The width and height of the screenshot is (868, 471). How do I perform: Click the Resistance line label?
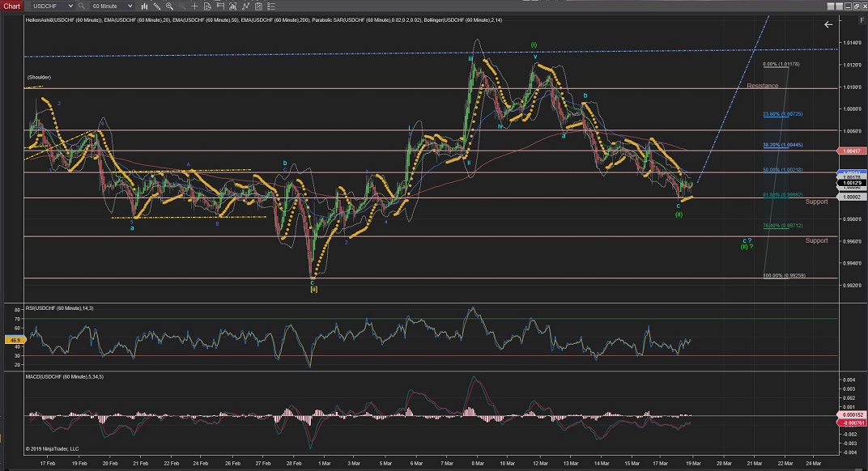point(762,86)
